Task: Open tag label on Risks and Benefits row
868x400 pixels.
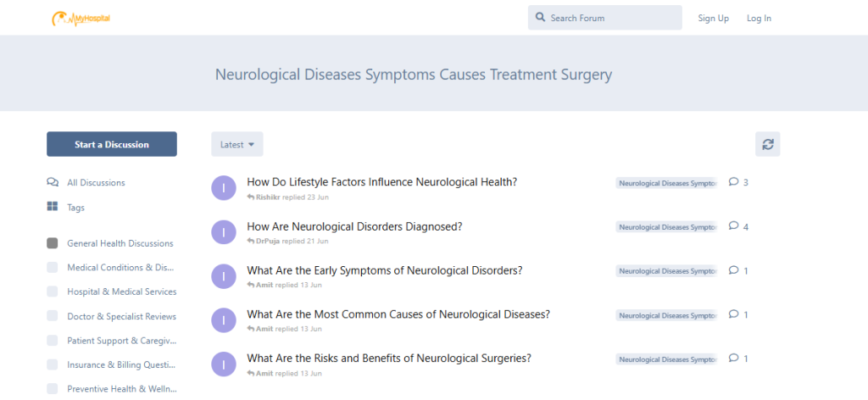Action: pos(666,359)
